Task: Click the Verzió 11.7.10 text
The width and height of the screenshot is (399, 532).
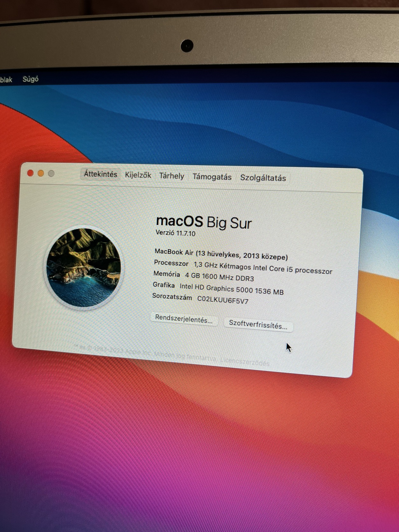Action: (x=175, y=233)
